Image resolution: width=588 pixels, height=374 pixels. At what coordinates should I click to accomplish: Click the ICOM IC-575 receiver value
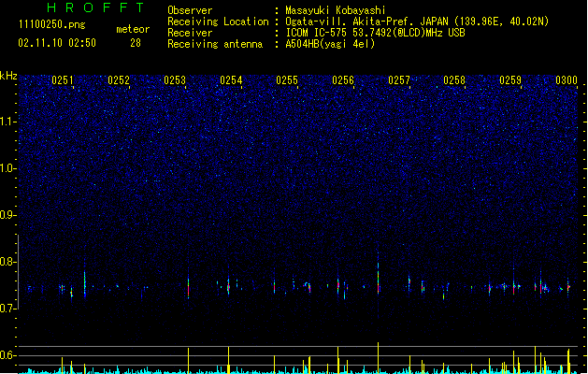click(375, 33)
